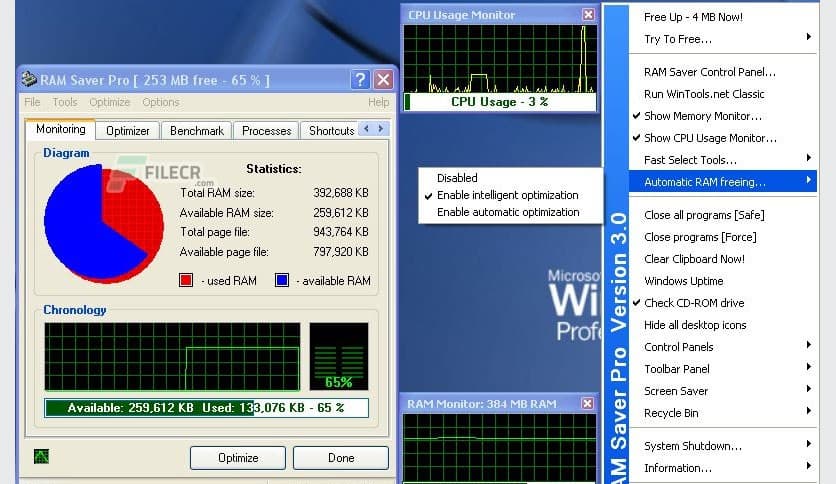Expand the System Shutdown submenu
This screenshot has width=836, height=484.
click(722, 446)
